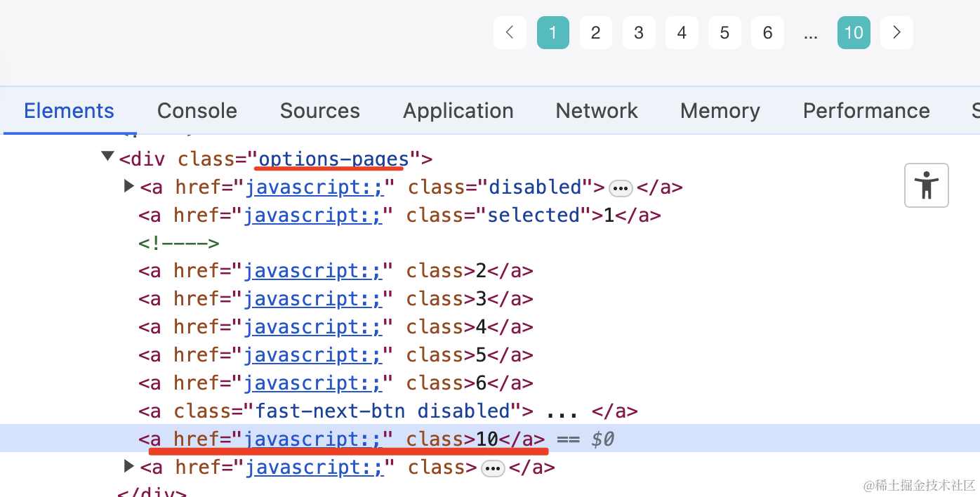
Task: Select the fast-next-btn anchor element row
Action: pos(388,411)
